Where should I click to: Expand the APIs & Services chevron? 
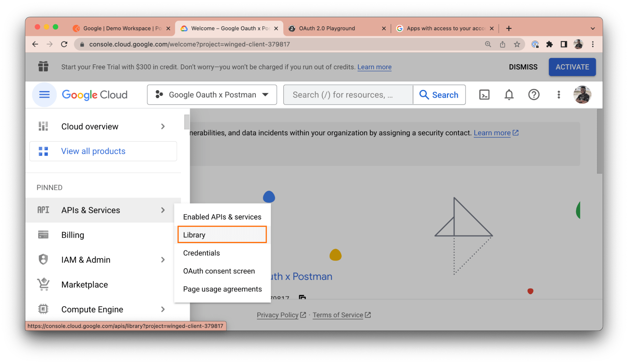(163, 210)
